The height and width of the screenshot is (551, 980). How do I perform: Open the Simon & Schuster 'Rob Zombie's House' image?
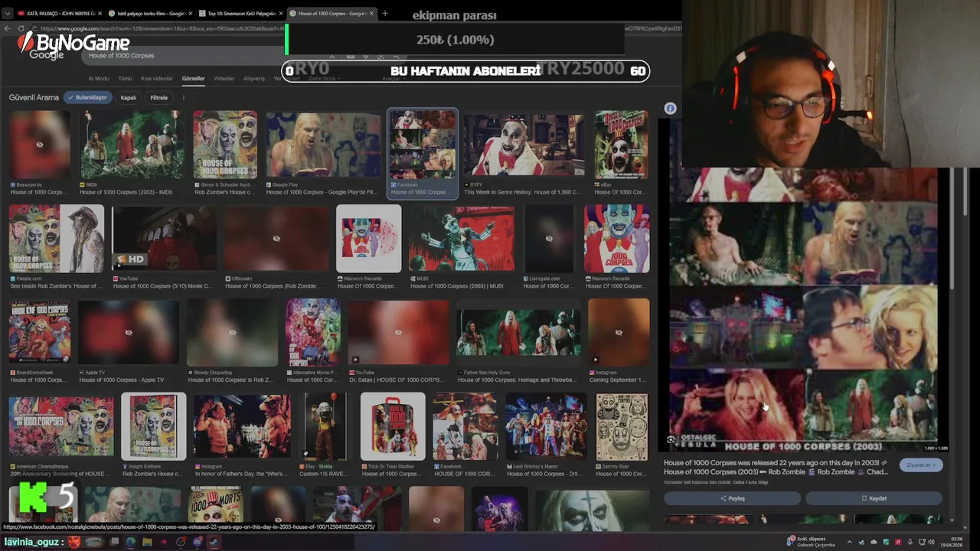(x=225, y=145)
